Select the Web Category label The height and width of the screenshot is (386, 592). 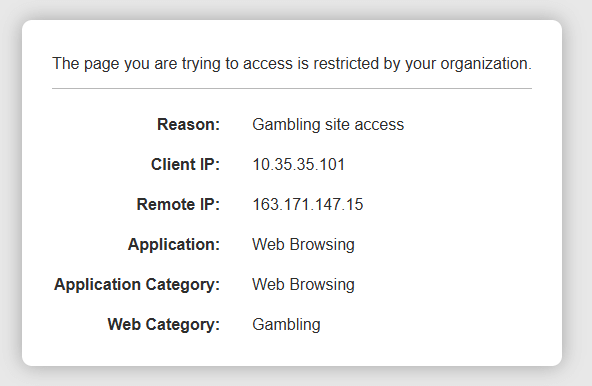(x=164, y=325)
